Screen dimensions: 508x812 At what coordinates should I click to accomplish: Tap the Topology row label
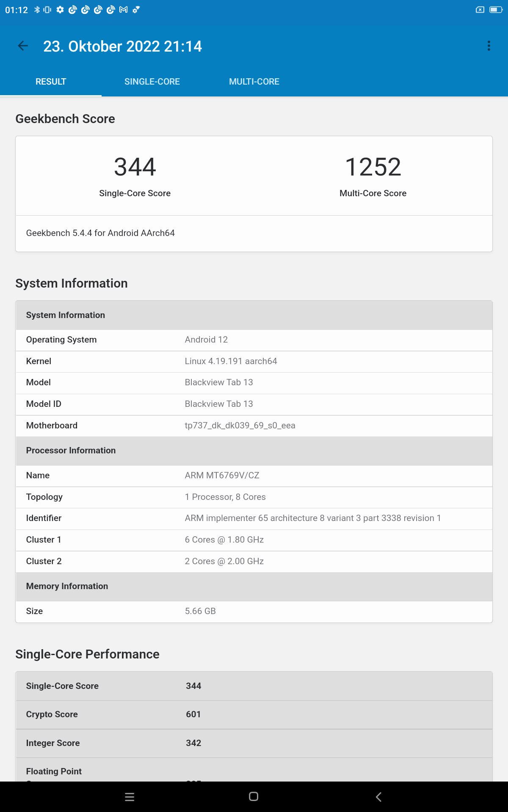[x=44, y=497]
